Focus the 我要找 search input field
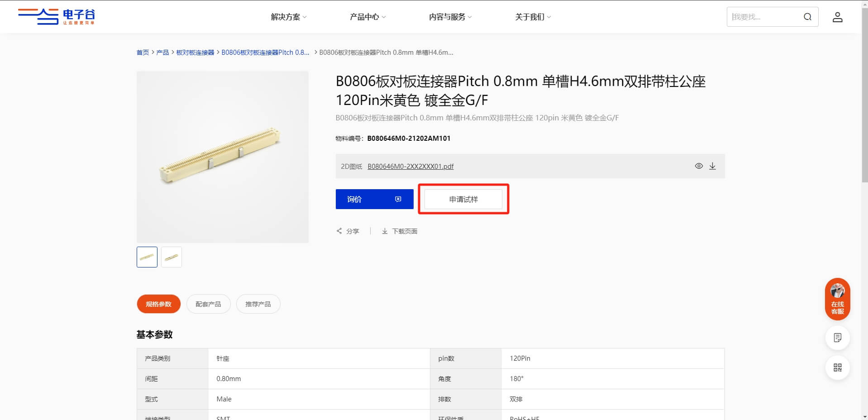Viewport: 868px width, 420px height. (x=765, y=17)
